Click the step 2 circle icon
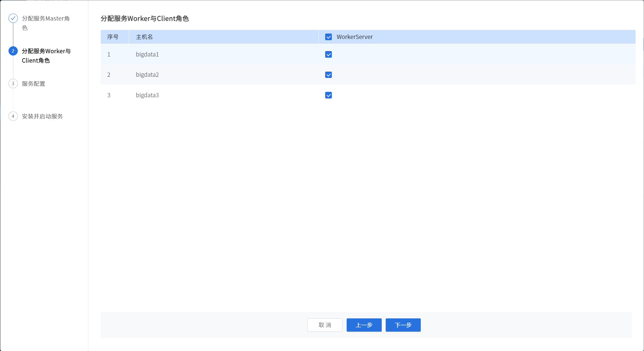Image resolution: width=644 pixels, height=351 pixels. [13, 51]
